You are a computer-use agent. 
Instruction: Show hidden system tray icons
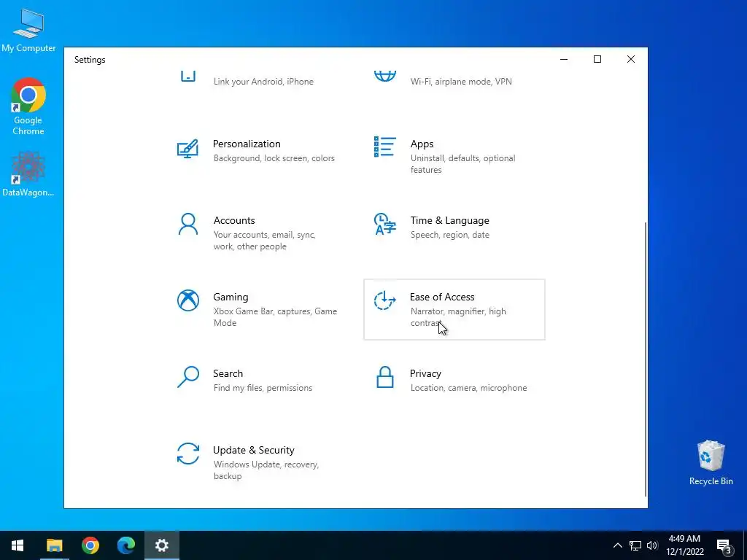pos(617,545)
